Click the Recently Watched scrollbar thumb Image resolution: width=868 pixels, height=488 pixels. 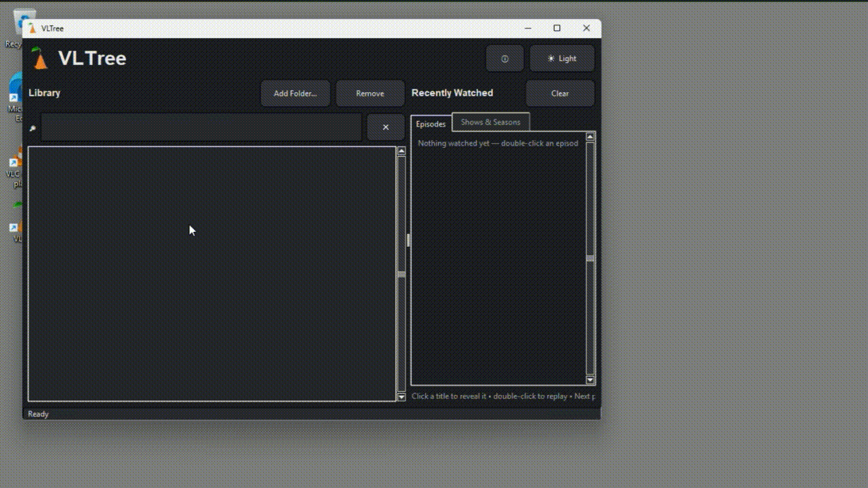(x=590, y=258)
